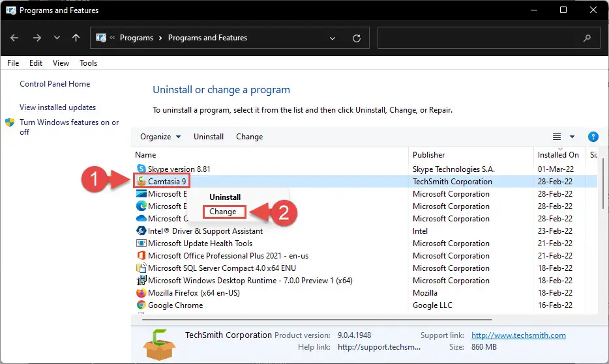Click the product version 9.0.4.1948
The height and width of the screenshot is (364, 609).
pos(354,335)
